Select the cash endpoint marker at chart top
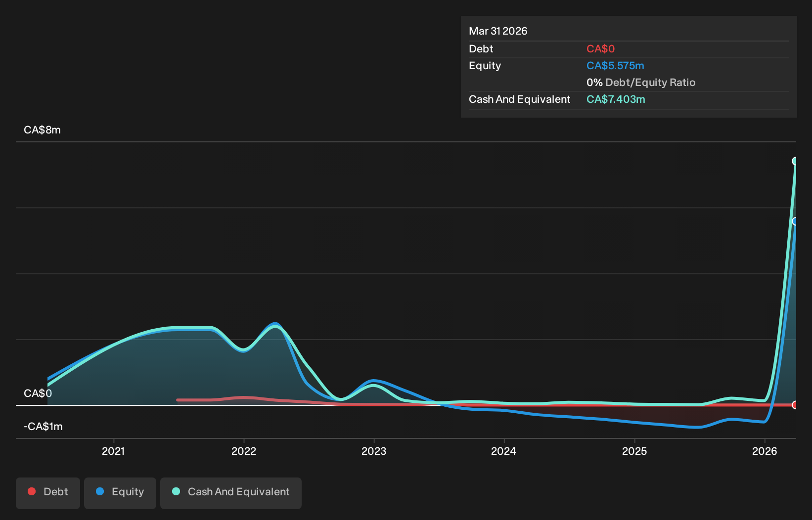812x520 pixels. [795, 161]
